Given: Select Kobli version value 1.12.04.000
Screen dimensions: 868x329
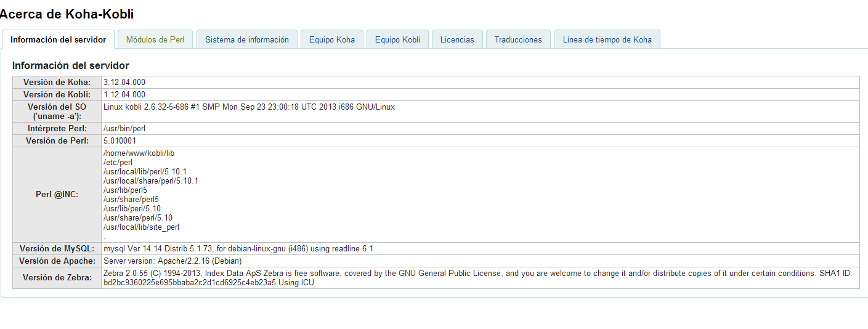Looking at the screenshot, I should pos(124,94).
